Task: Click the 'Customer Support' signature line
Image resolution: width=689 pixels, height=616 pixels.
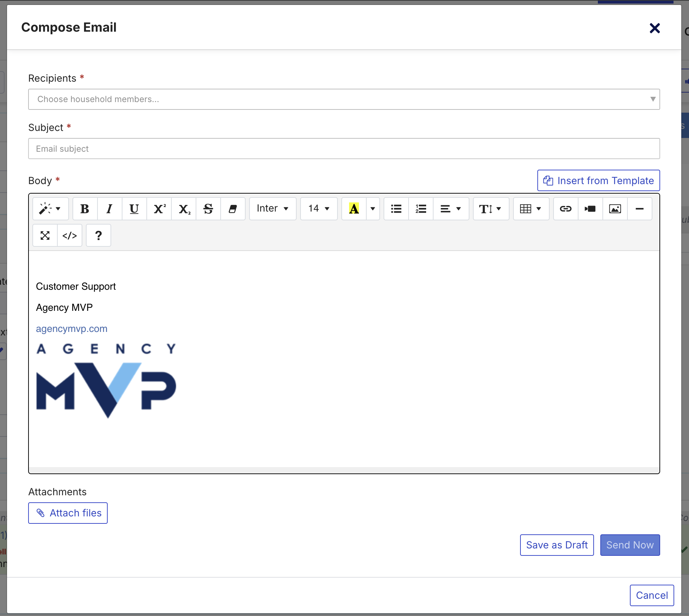Action: pyautogui.click(x=76, y=286)
